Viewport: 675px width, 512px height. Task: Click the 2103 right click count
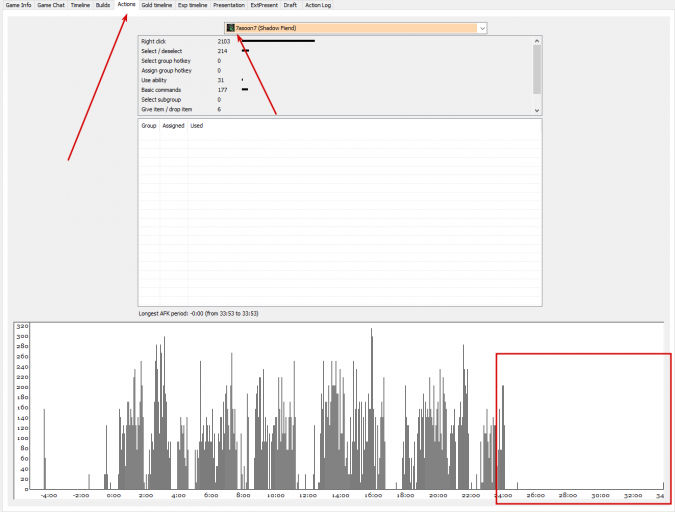(224, 41)
